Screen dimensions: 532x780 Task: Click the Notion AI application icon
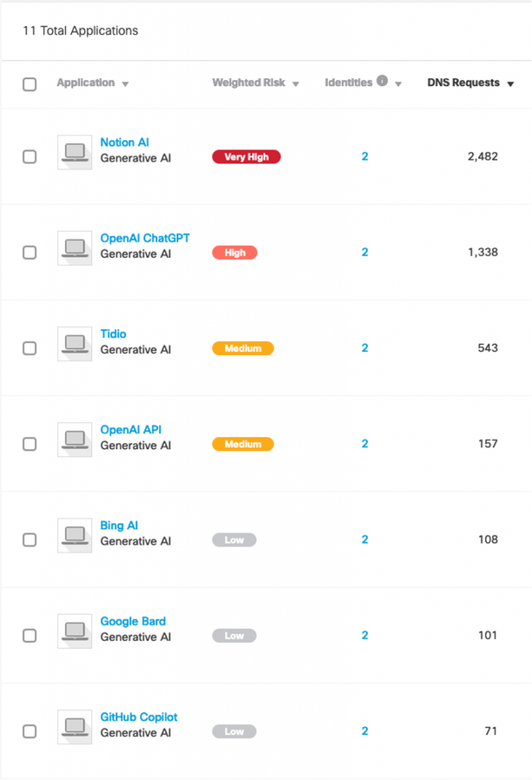(75, 152)
